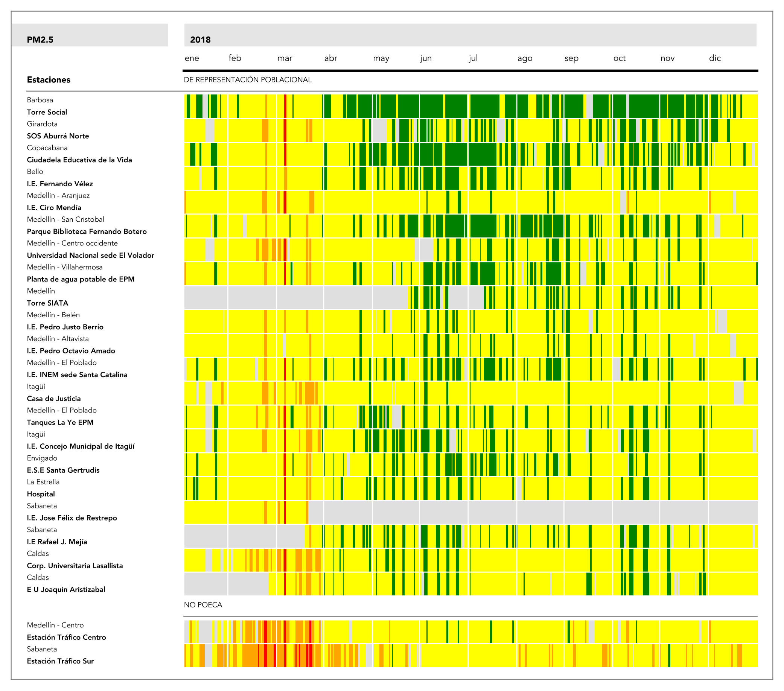Select the 'dic' month label
This screenshot has height=691, width=784.
coord(715,58)
